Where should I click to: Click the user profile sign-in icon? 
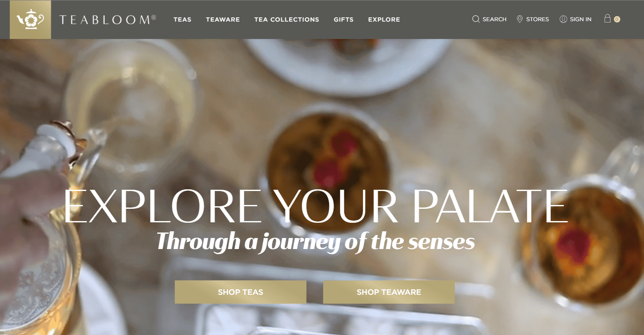click(563, 19)
